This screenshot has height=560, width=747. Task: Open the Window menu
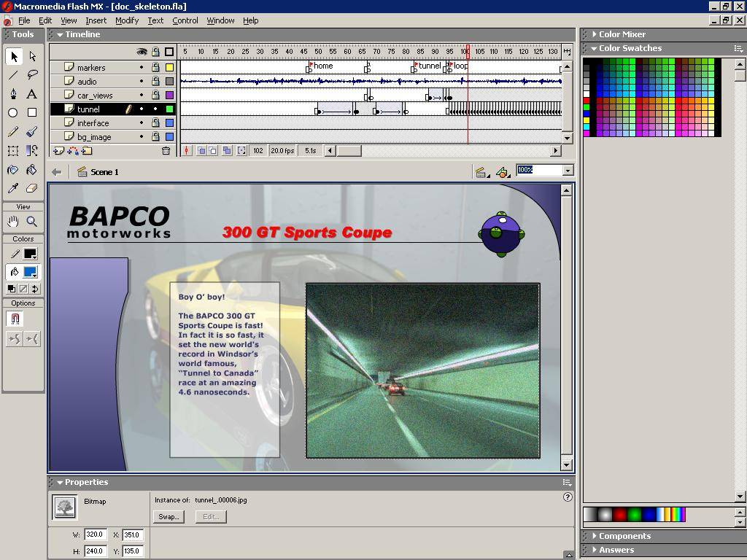[x=220, y=20]
